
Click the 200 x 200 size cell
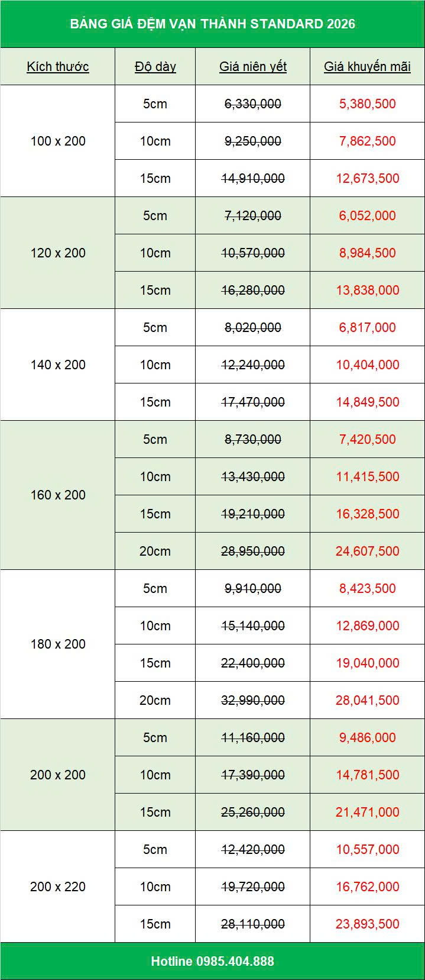pos(58,775)
